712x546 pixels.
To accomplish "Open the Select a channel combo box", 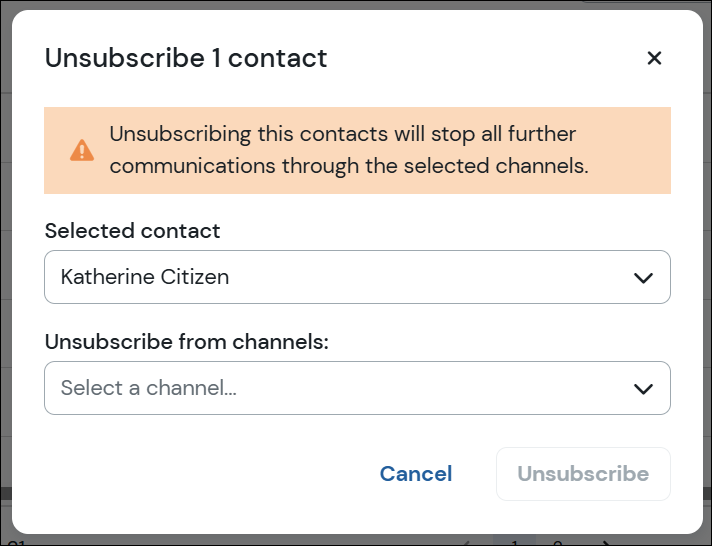I will coord(357,388).
